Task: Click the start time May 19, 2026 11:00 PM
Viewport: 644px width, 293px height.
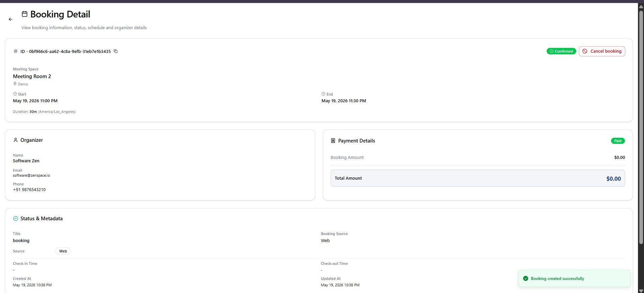Action: click(x=35, y=101)
